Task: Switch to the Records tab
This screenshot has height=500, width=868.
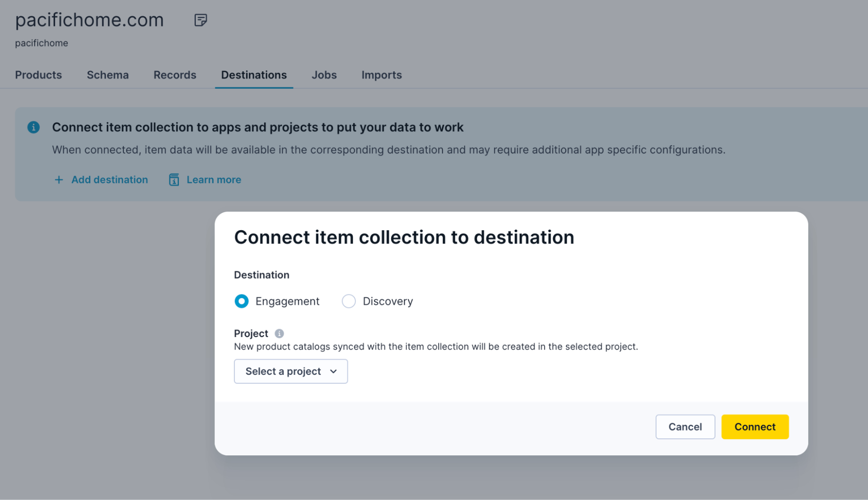Action: (x=175, y=75)
